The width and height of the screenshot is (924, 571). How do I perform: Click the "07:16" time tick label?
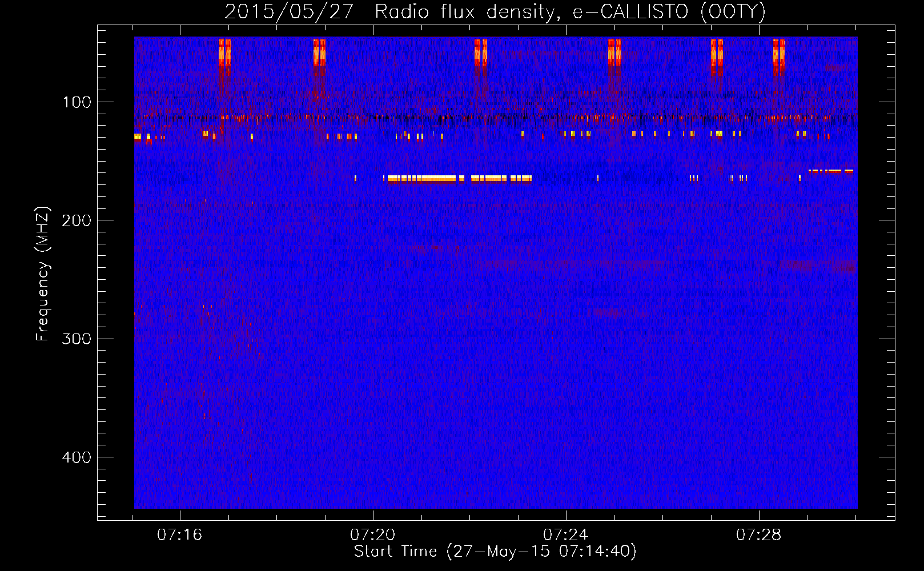coord(180,534)
